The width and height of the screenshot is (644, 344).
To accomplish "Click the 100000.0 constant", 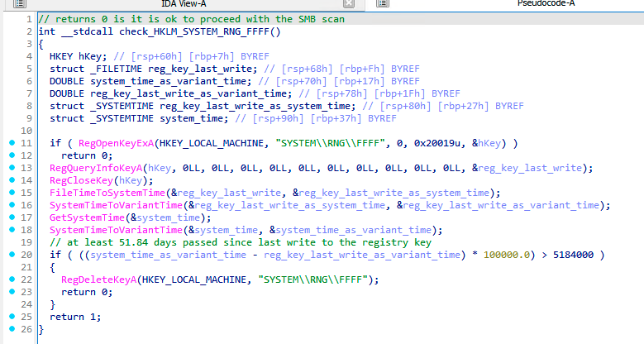I will tap(507, 255).
